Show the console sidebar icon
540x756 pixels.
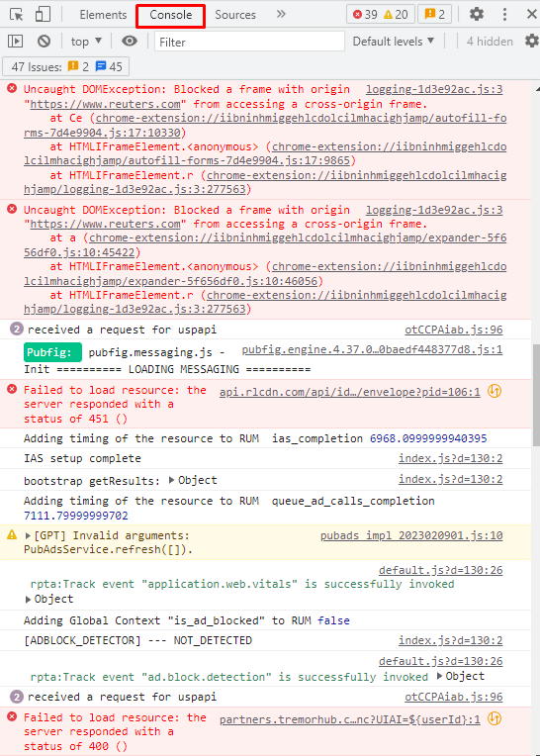[x=16, y=42]
